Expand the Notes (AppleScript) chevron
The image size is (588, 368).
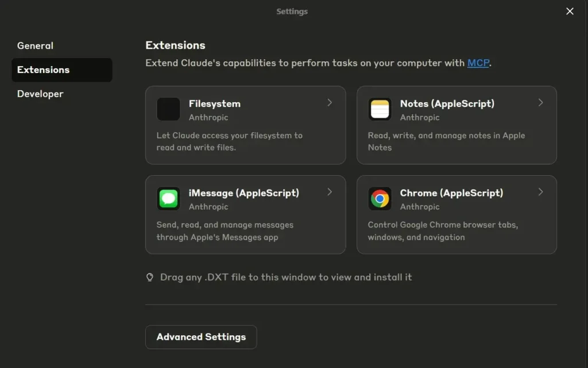coord(540,103)
